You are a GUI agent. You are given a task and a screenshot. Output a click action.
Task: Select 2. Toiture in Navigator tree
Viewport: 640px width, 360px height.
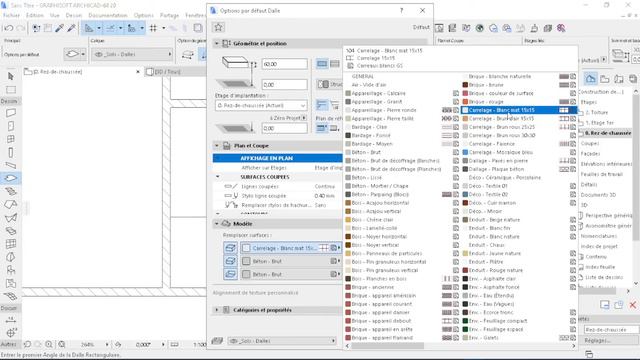coord(597,112)
